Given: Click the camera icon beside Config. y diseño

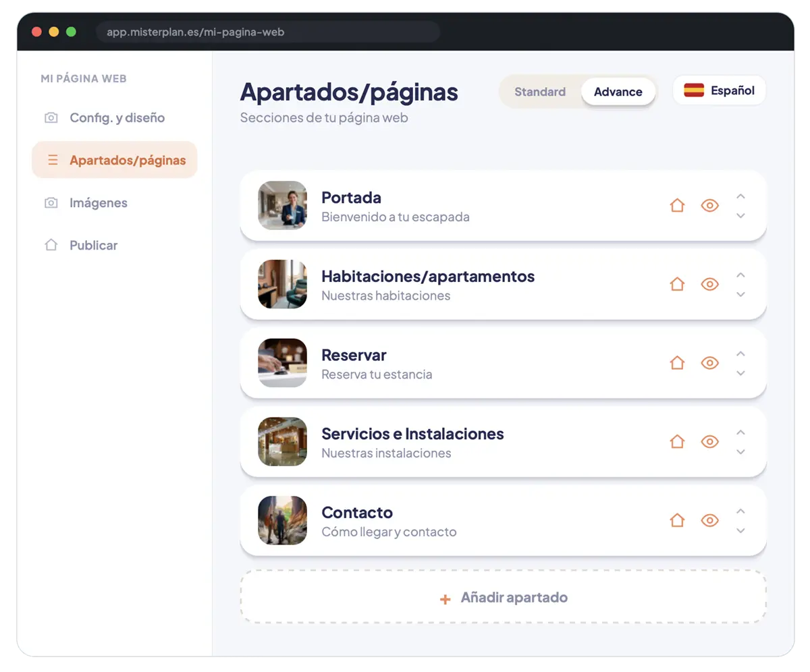Looking at the screenshot, I should (51, 118).
